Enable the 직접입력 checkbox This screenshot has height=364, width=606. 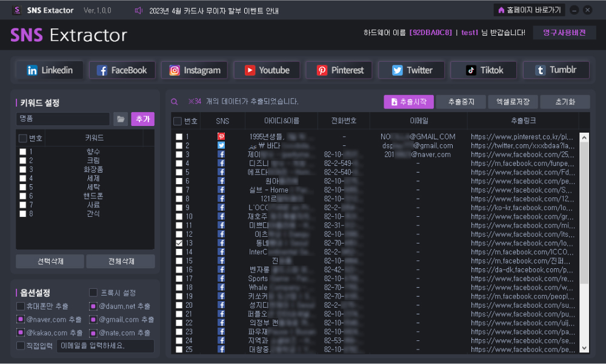tap(21, 345)
